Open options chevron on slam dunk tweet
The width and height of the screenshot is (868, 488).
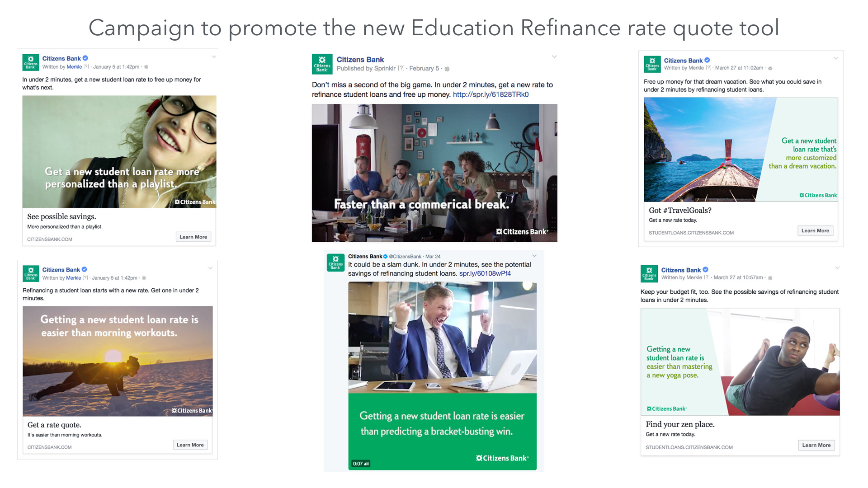(534, 256)
